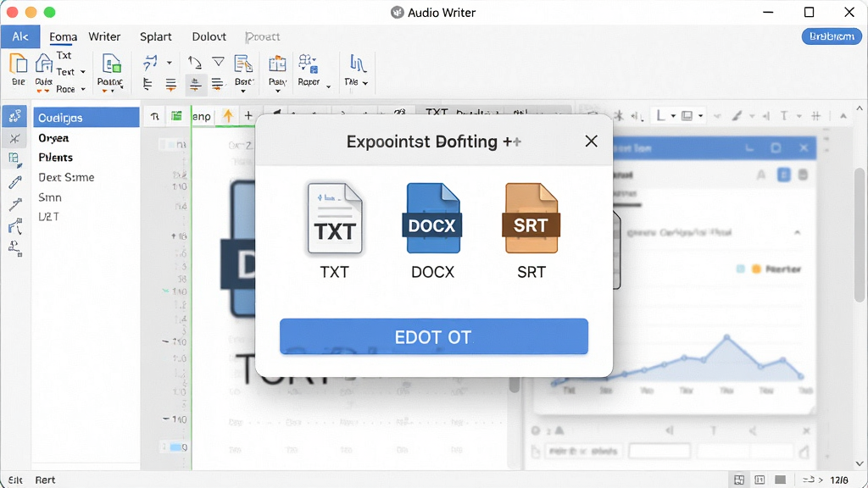Click Rert in the status bar
This screenshot has width=868, height=488.
(46, 480)
